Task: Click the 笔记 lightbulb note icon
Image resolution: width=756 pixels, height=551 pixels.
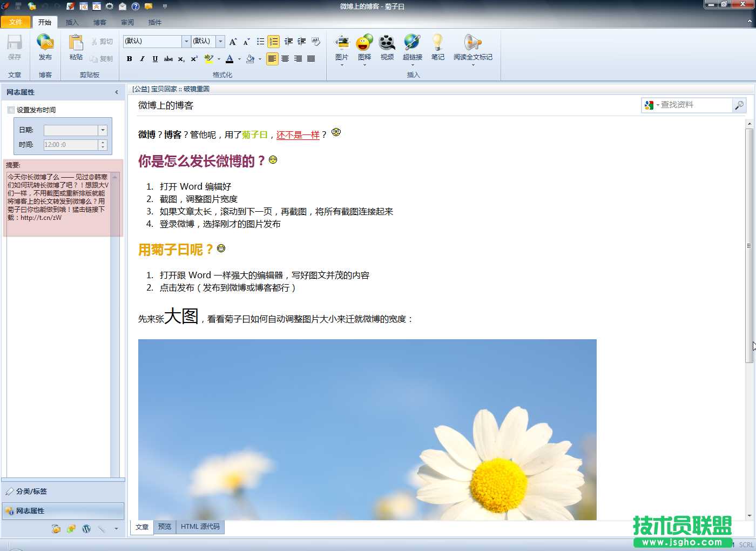Action: click(x=437, y=43)
